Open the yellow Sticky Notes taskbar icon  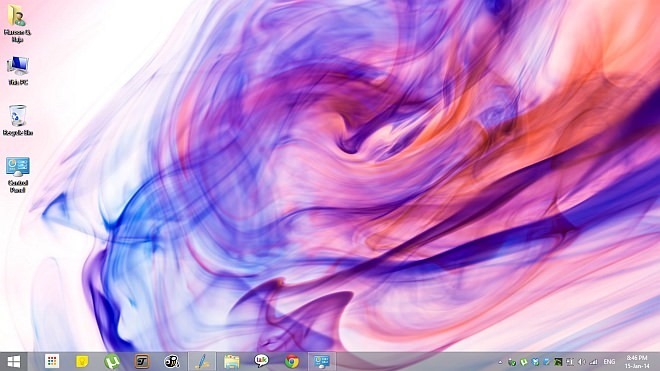tap(82, 361)
